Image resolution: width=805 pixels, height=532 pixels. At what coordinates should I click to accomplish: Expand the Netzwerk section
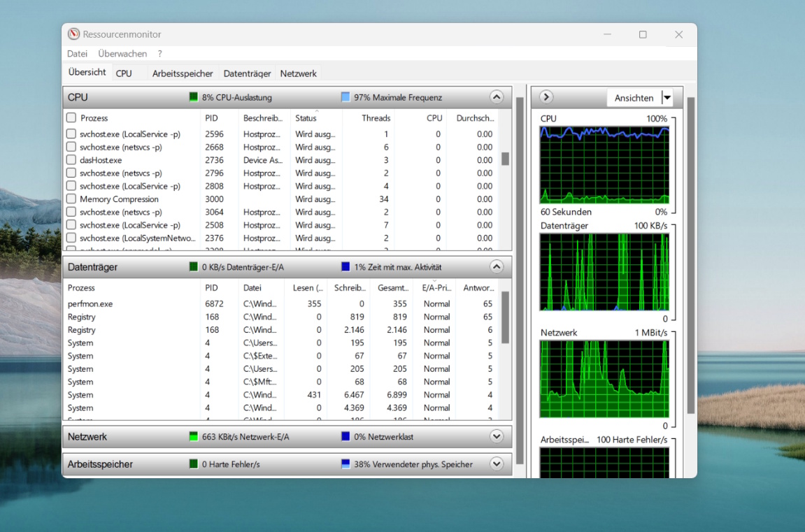pos(497,437)
